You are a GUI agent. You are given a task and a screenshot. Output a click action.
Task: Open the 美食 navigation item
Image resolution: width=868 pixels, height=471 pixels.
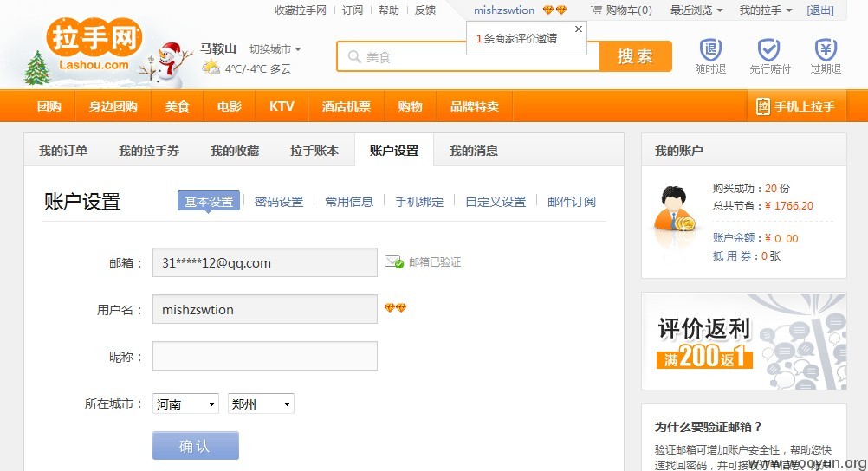(x=177, y=106)
